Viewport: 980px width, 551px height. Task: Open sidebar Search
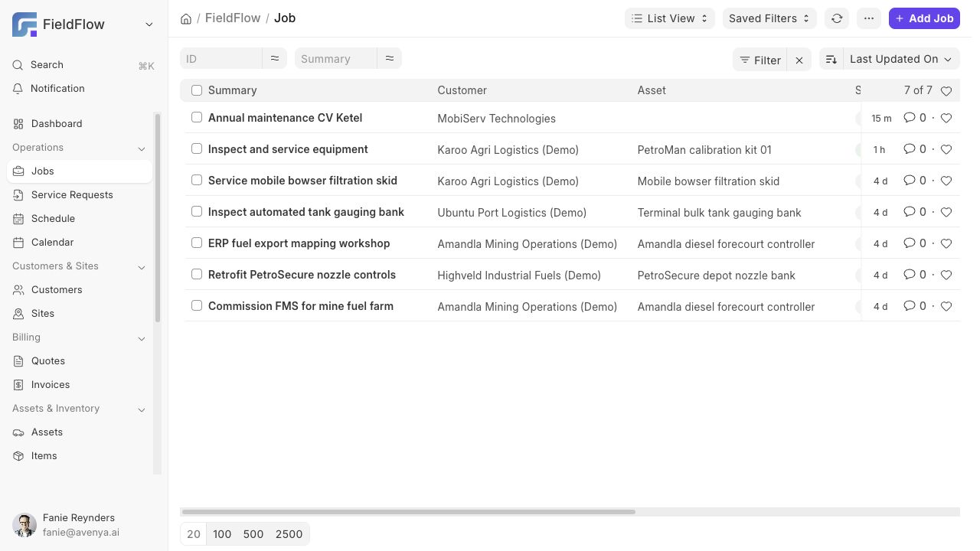(x=83, y=65)
